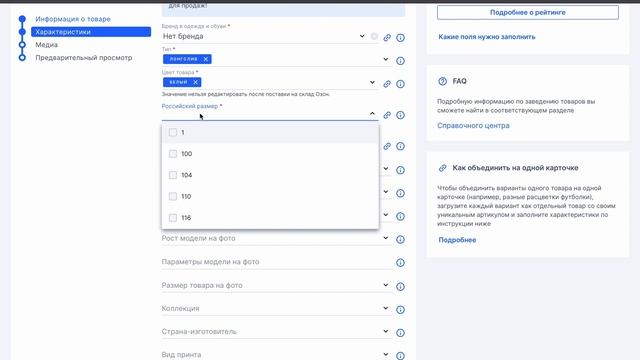
Task: Go to the Медиа step
Action: pyautogui.click(x=47, y=45)
